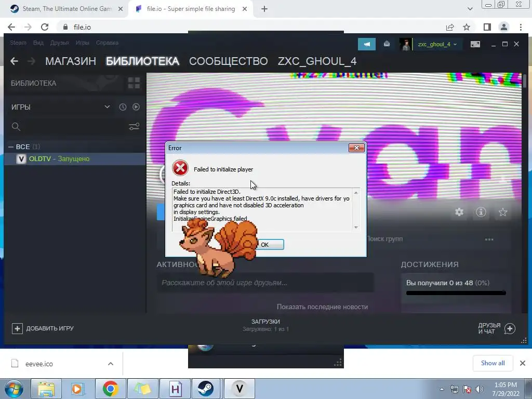Click Показать последние новости link
This screenshot has height=399, width=532.
click(x=322, y=307)
